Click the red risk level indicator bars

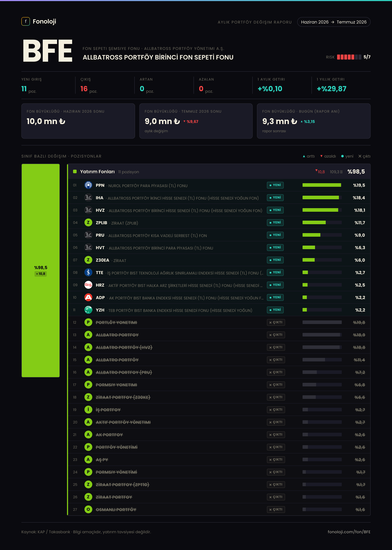[349, 57]
